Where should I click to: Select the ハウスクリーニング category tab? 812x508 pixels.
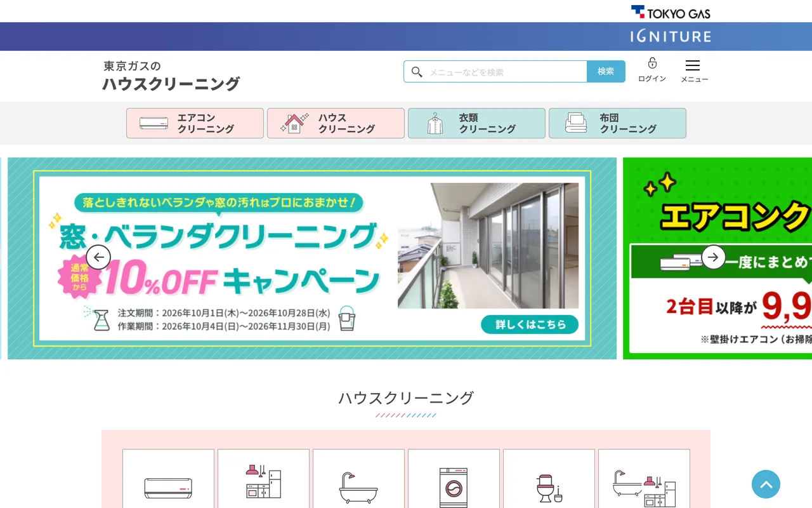336,123
